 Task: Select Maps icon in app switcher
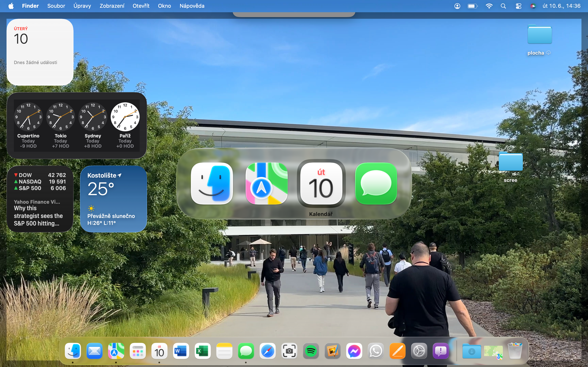267,183
